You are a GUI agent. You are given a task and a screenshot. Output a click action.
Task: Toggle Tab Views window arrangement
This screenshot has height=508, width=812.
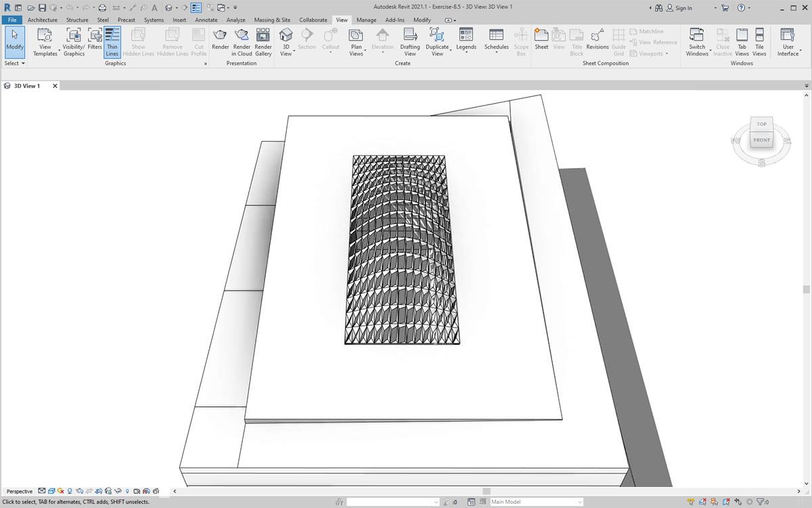742,42
